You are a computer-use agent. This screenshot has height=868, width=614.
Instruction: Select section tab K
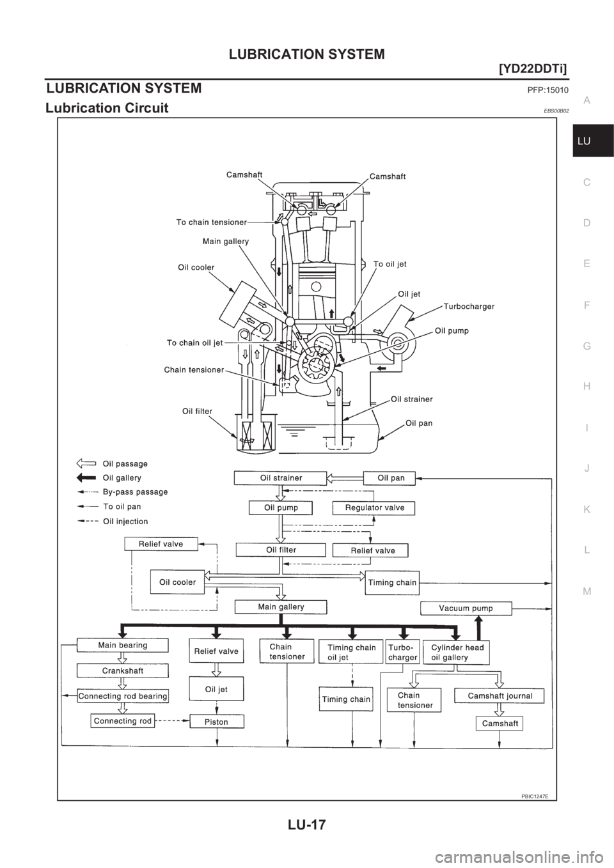[587, 509]
